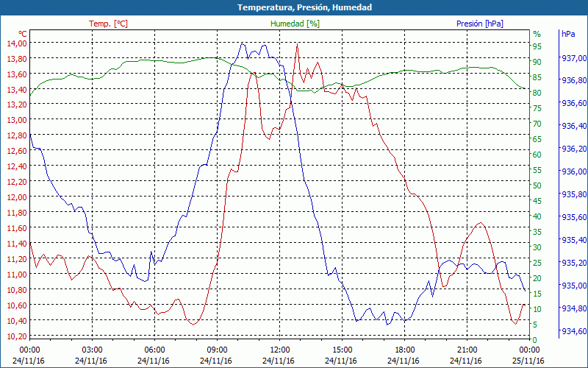Click the '09:00' time axis label

(217, 350)
